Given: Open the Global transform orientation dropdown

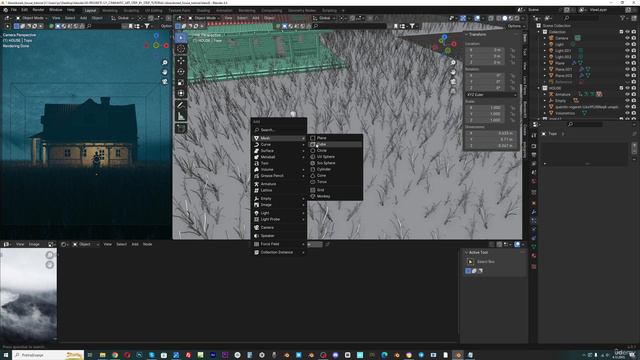Looking at the screenshot, I should tap(325, 18).
